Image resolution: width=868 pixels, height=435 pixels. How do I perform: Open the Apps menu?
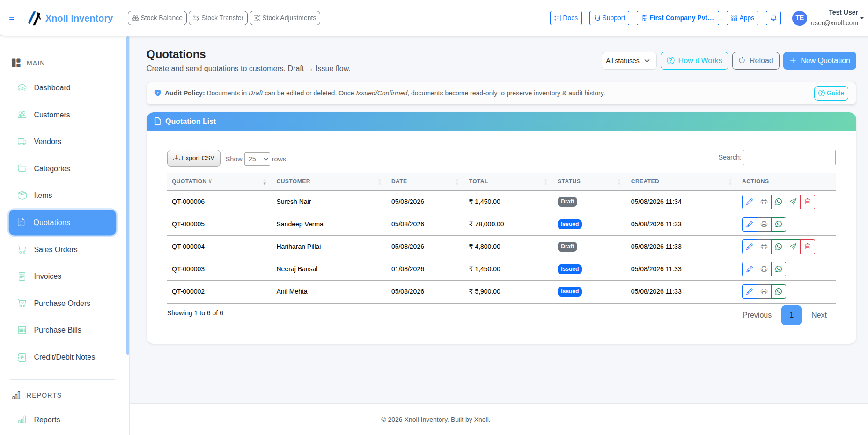pyautogui.click(x=743, y=18)
